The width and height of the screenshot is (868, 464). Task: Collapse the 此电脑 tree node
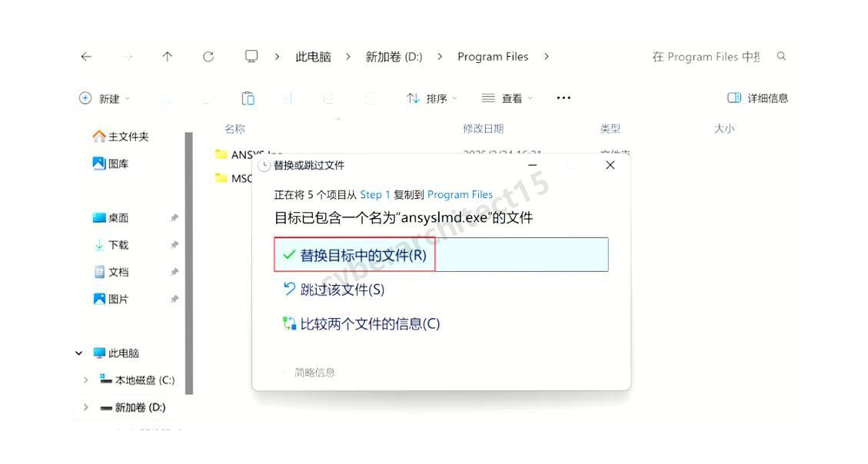click(79, 353)
